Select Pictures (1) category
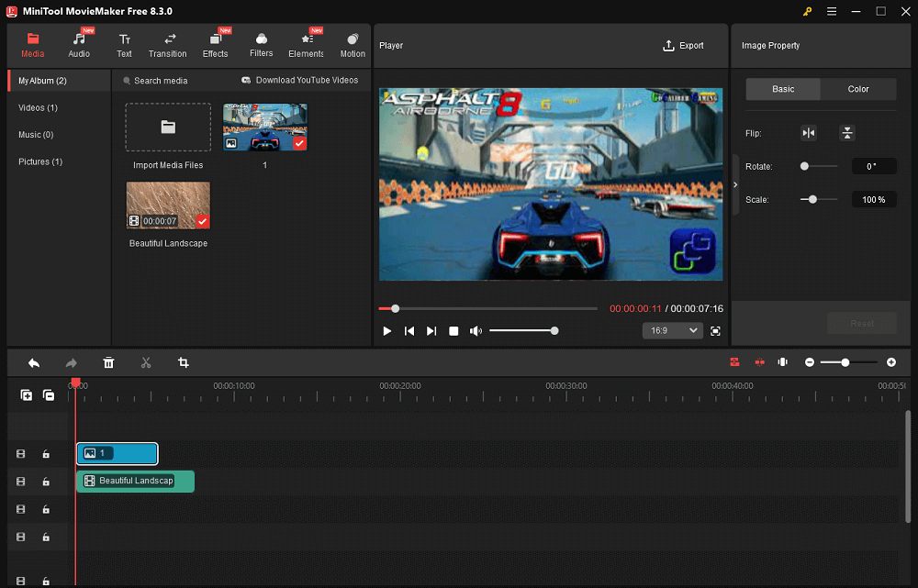Viewport: 918px width, 588px height. point(40,161)
